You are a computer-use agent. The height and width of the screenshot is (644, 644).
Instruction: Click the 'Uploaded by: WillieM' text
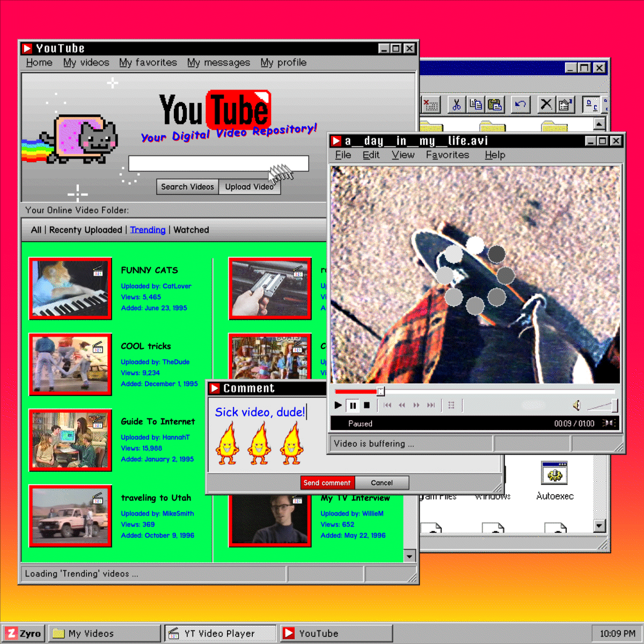point(352,514)
